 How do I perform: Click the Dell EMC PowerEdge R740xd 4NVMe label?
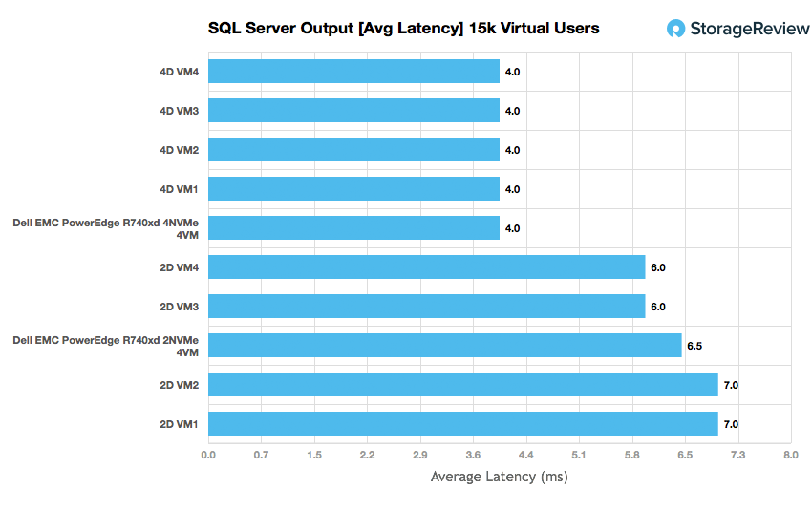(106, 228)
